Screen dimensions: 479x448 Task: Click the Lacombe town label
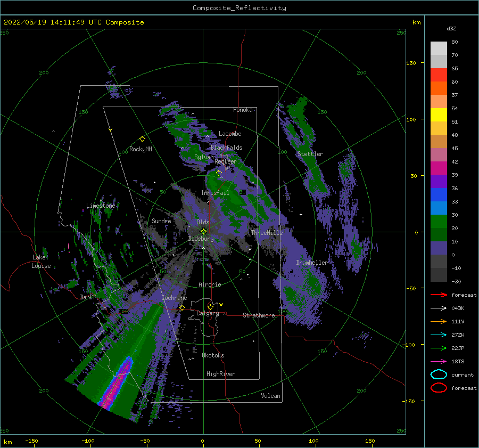pos(230,134)
